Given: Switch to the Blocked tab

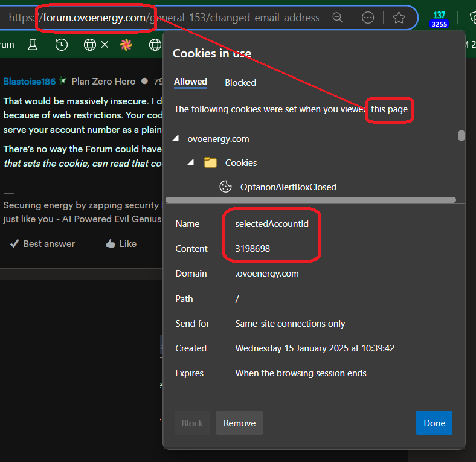Looking at the screenshot, I should 240,83.
